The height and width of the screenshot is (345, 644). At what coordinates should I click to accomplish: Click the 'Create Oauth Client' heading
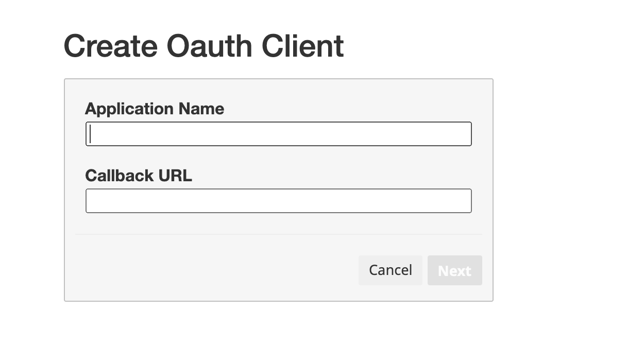[204, 46]
